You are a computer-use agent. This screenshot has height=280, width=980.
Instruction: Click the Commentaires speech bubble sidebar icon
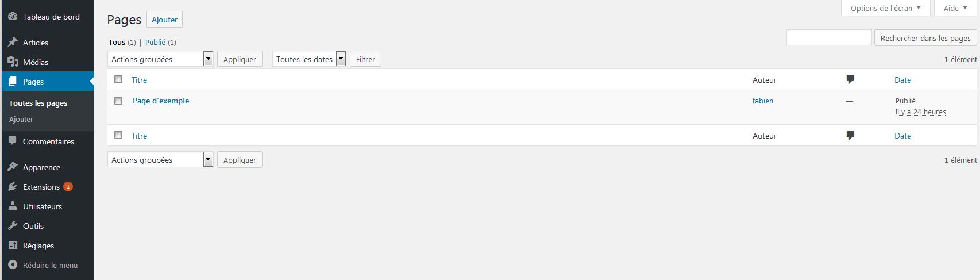(13, 141)
